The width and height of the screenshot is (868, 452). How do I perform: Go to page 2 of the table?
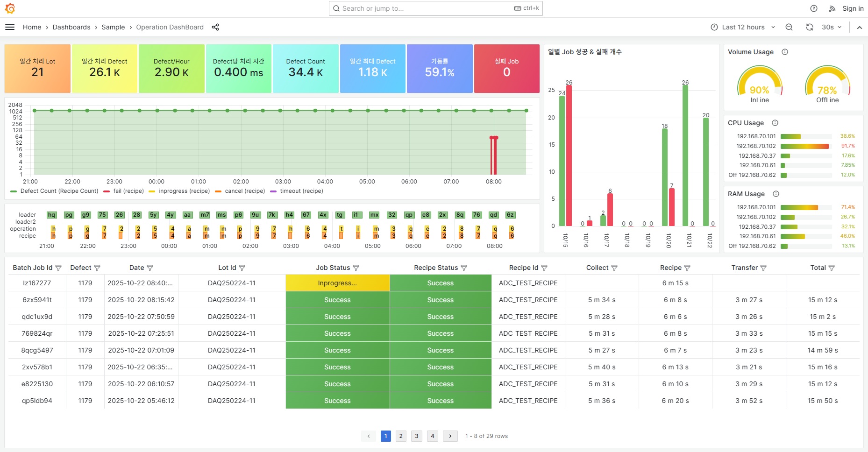pos(401,436)
